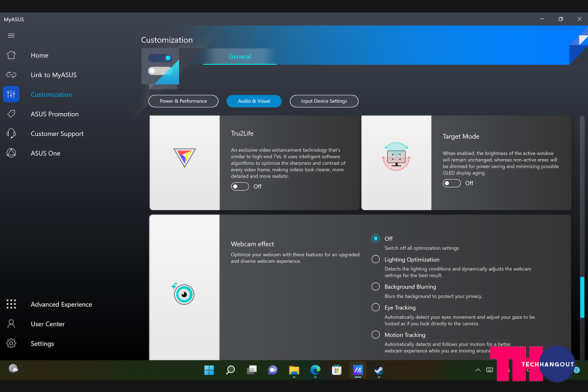The image size is (588, 392).
Task: Open the Windows Start menu
Action: [209, 370]
